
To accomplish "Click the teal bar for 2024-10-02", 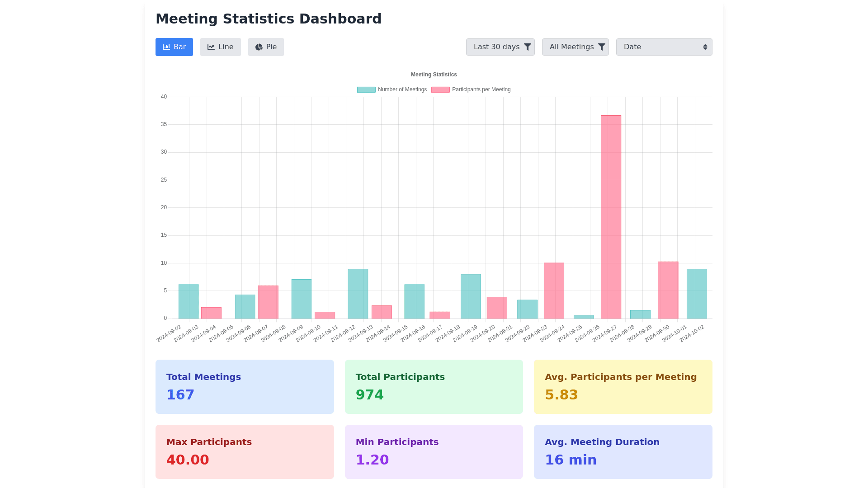I will coord(697,294).
